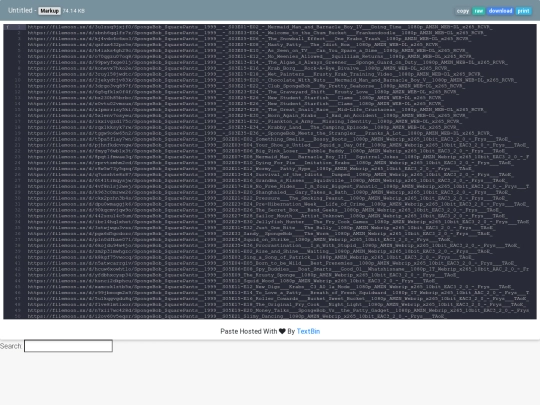The height and width of the screenshot is (405, 540).
Task: Select line with Sing a Song of Patrick
Action: click(250, 257)
